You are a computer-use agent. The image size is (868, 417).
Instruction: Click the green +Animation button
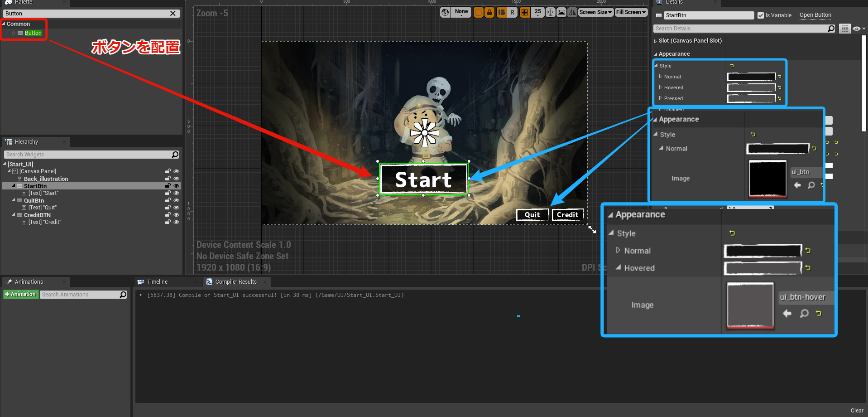20,295
